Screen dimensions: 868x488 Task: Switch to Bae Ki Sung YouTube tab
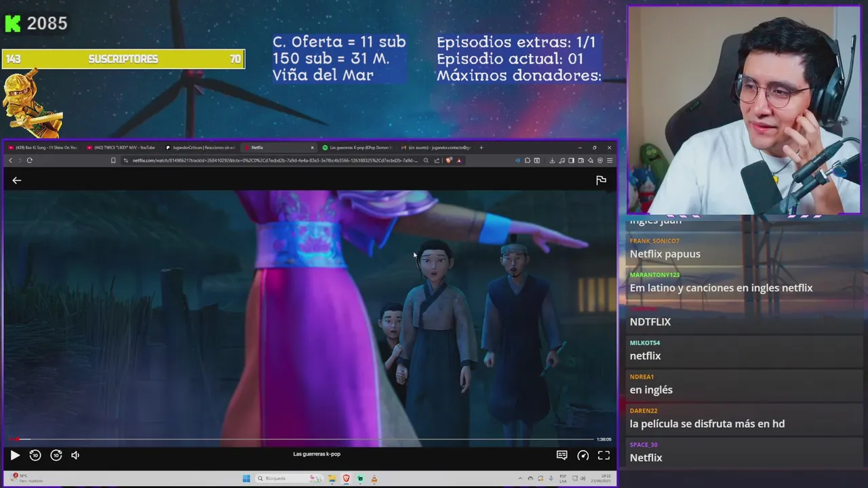[x=42, y=147]
